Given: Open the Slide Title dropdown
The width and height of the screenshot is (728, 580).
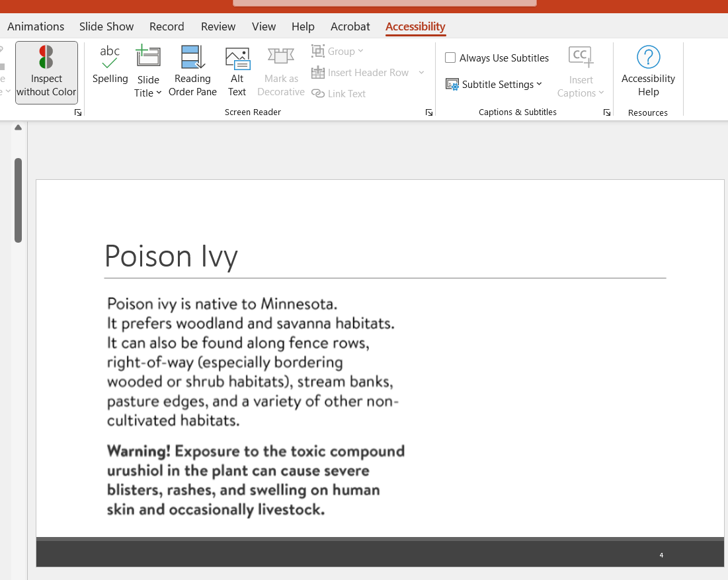Looking at the screenshot, I should [x=148, y=71].
